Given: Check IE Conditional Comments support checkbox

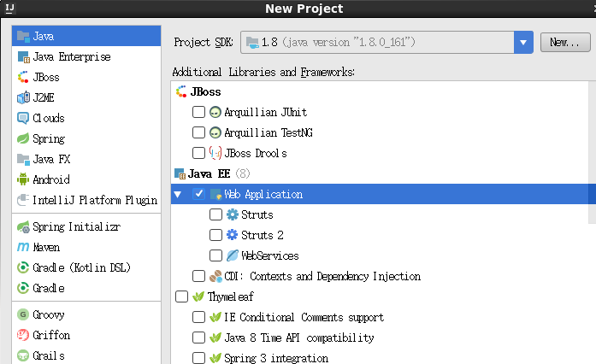Looking at the screenshot, I should coord(198,317).
